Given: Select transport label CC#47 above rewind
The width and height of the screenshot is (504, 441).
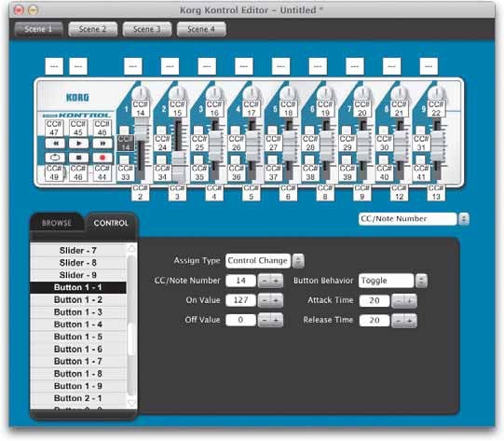Looking at the screenshot, I should 54,129.
